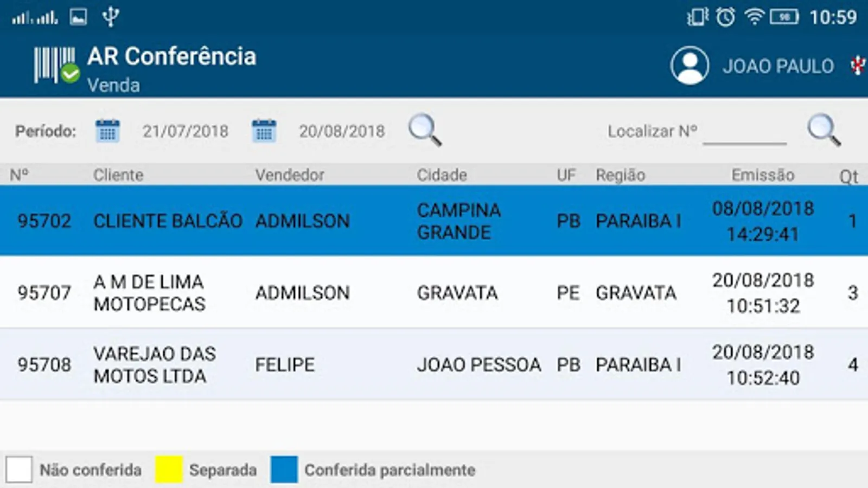The height and width of the screenshot is (488, 868).
Task: Click the Localizar Nº input field
Action: point(744,132)
